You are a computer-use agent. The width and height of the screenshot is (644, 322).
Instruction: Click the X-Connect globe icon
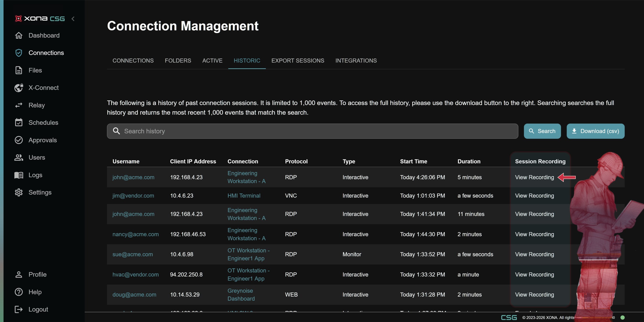coord(19,88)
